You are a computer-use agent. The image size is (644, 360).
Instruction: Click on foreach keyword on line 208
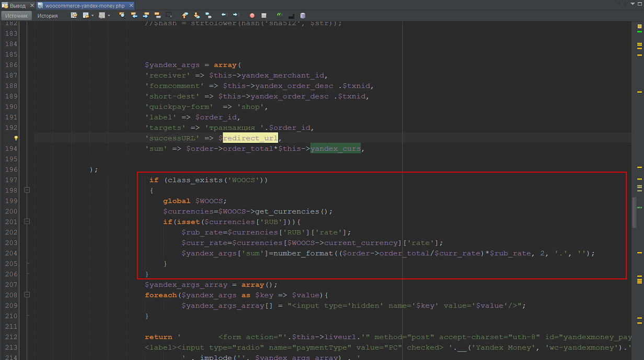(161, 295)
